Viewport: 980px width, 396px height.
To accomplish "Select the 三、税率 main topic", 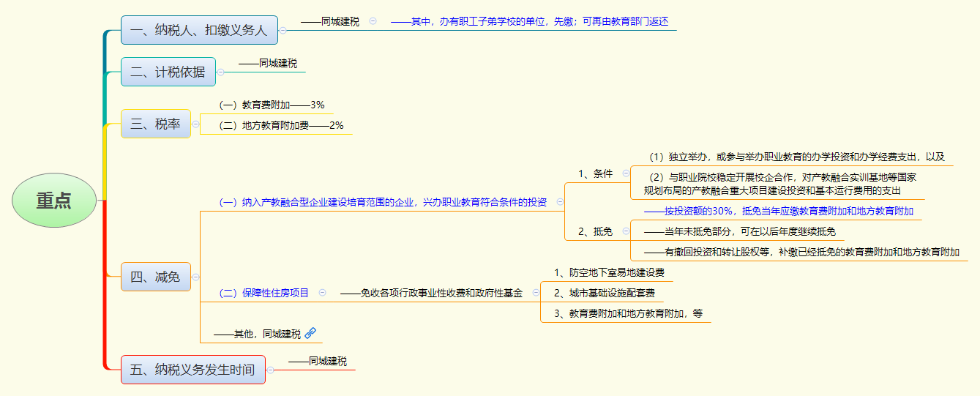I will 155,124.
